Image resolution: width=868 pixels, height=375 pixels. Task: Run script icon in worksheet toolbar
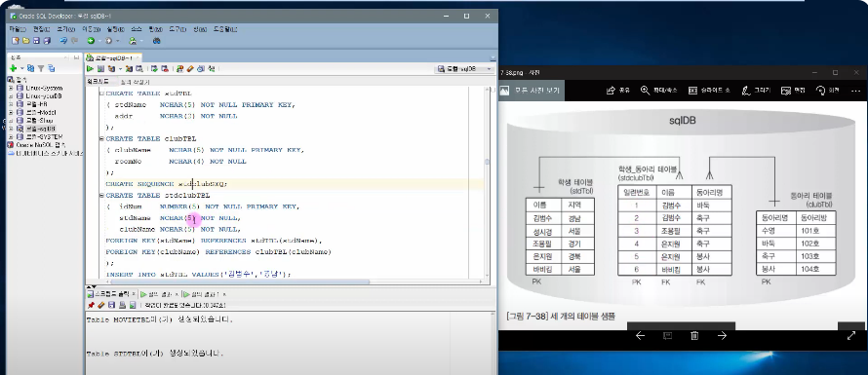[100, 68]
